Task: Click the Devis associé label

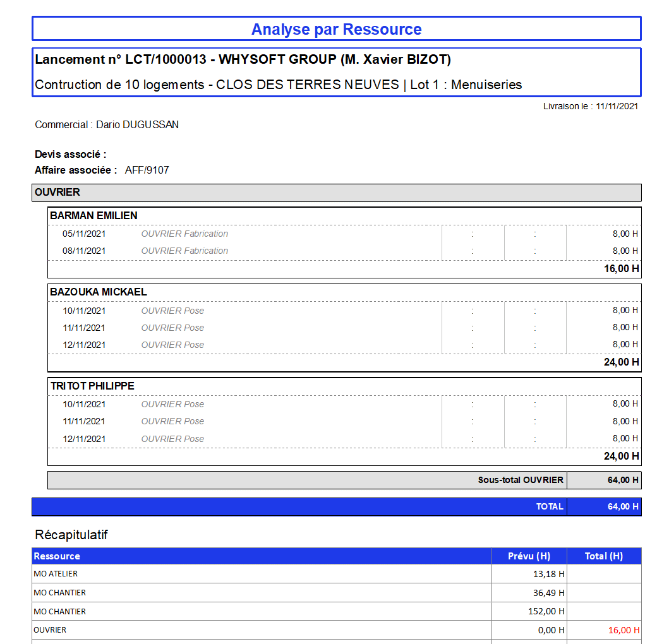Action: click(x=70, y=155)
